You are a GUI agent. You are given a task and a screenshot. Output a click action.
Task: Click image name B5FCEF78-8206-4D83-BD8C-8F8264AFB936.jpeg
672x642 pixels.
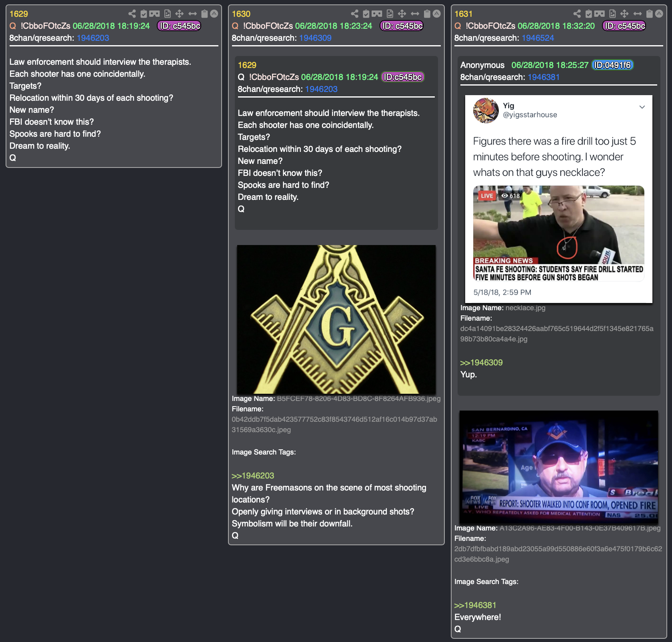(x=359, y=399)
